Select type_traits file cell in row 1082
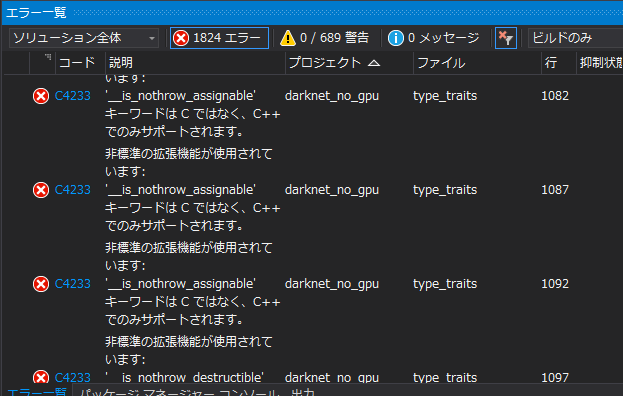This screenshot has width=623, height=396. 445,96
